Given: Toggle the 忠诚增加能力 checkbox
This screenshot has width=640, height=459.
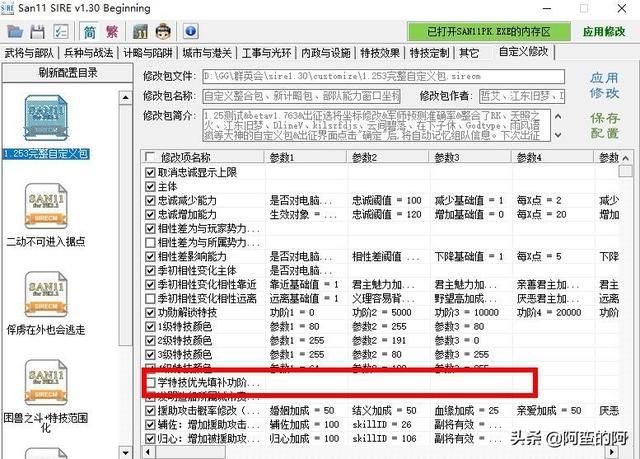Looking at the screenshot, I should (x=150, y=214).
